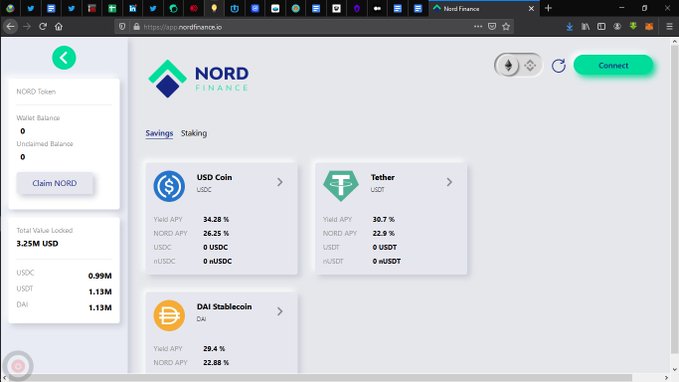Close the Nord Finance tab
679x382 pixels.
pos(531,8)
